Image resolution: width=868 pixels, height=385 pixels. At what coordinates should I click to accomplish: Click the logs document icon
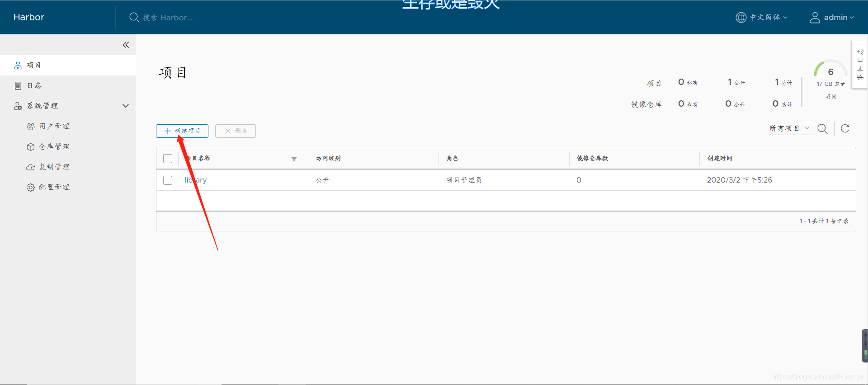click(x=18, y=85)
